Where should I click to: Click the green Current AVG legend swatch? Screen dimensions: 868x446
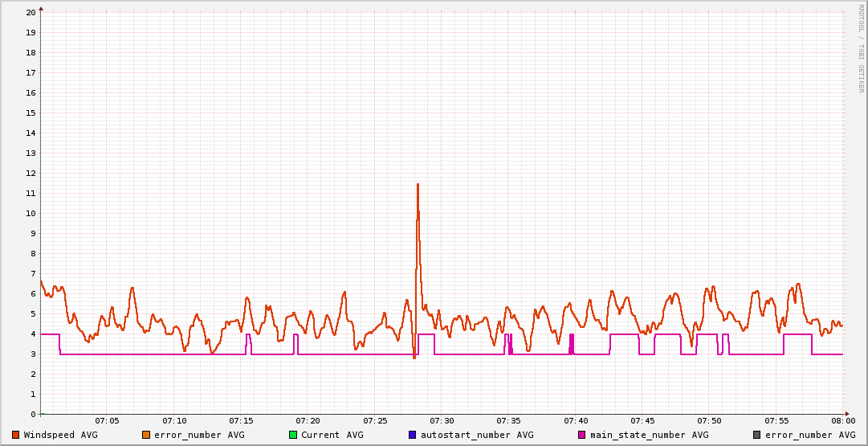tap(293, 435)
